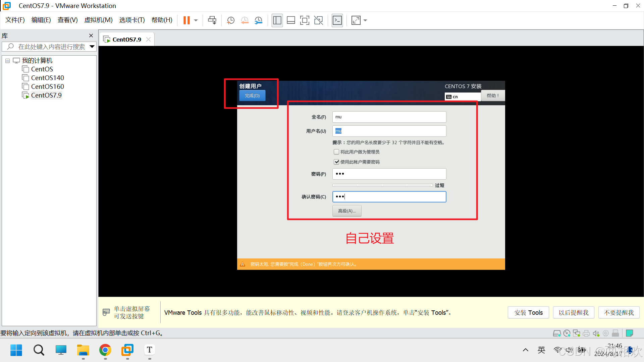Screen dimensions: 644x362
Task: Collapse the 我的计算机 tree node
Action: (x=7, y=61)
